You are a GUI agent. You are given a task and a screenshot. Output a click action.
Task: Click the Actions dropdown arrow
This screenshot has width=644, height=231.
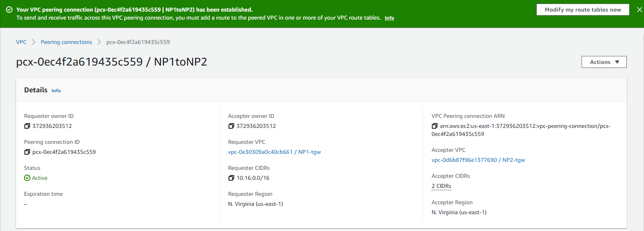[617, 62]
